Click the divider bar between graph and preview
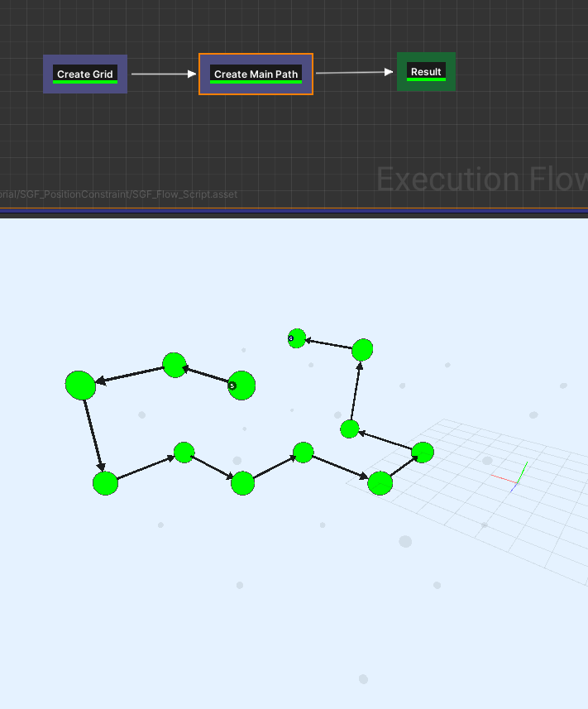Image resolution: width=588 pixels, height=709 pixels. point(294,213)
